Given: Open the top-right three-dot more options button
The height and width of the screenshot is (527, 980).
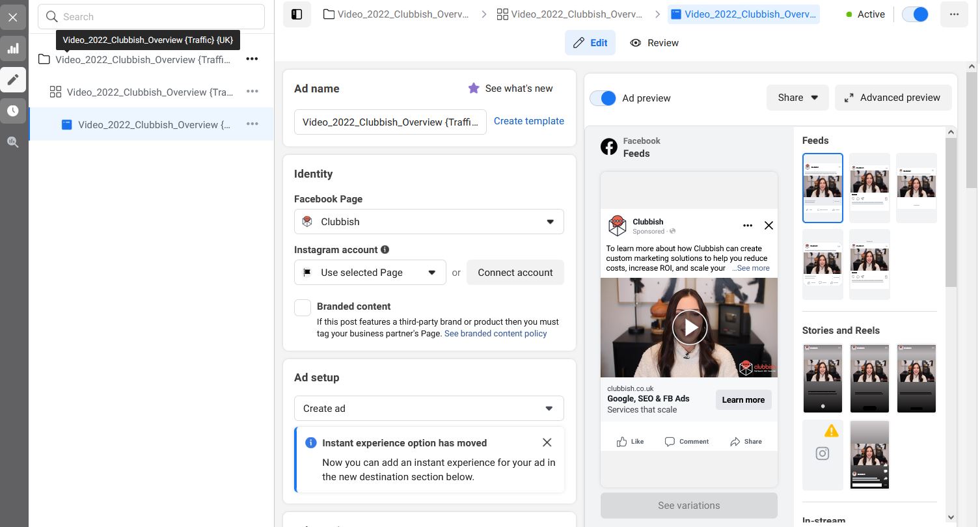Looking at the screenshot, I should (x=954, y=14).
